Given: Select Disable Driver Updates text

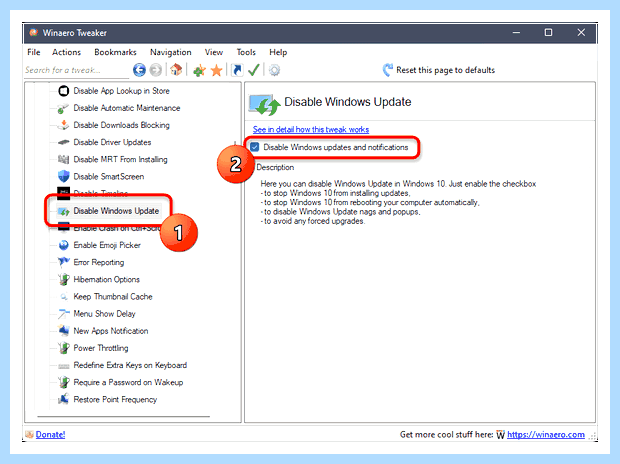Looking at the screenshot, I should (112, 142).
